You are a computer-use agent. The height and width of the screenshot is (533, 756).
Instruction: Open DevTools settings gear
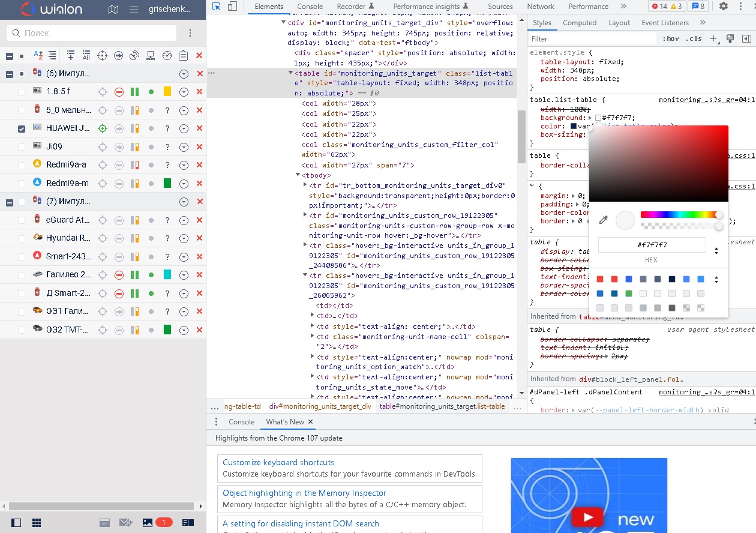click(x=724, y=7)
